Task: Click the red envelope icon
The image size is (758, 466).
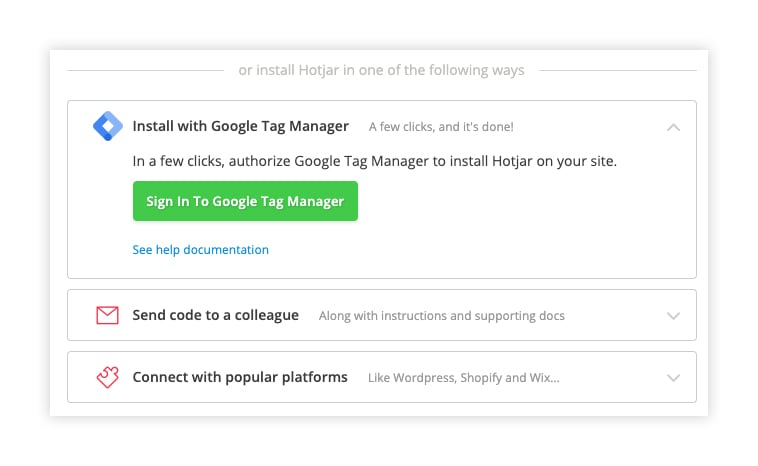Action: [x=107, y=315]
